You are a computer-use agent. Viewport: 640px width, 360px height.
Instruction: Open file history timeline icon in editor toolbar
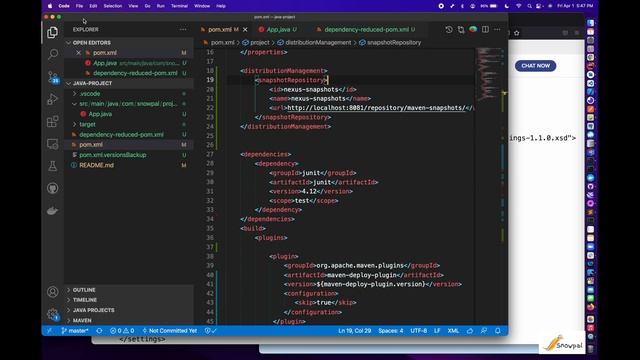coord(449,29)
